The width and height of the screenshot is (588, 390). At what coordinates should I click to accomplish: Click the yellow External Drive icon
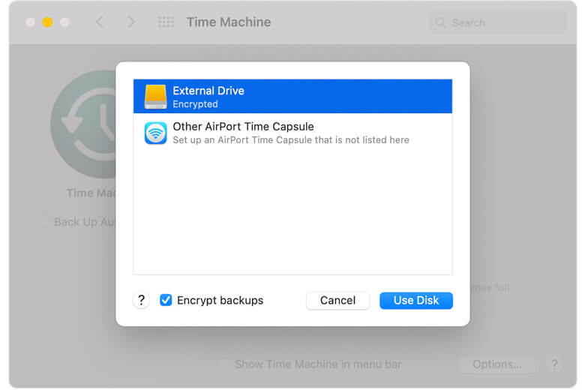pos(156,96)
